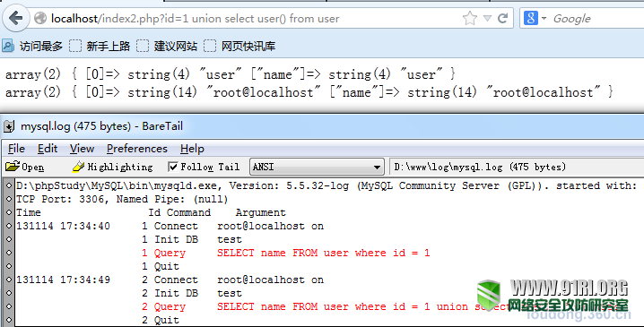Viewport: 644px width, 327px height.
Task: Click line marker beside '1 Quit' line
Action: (9, 266)
